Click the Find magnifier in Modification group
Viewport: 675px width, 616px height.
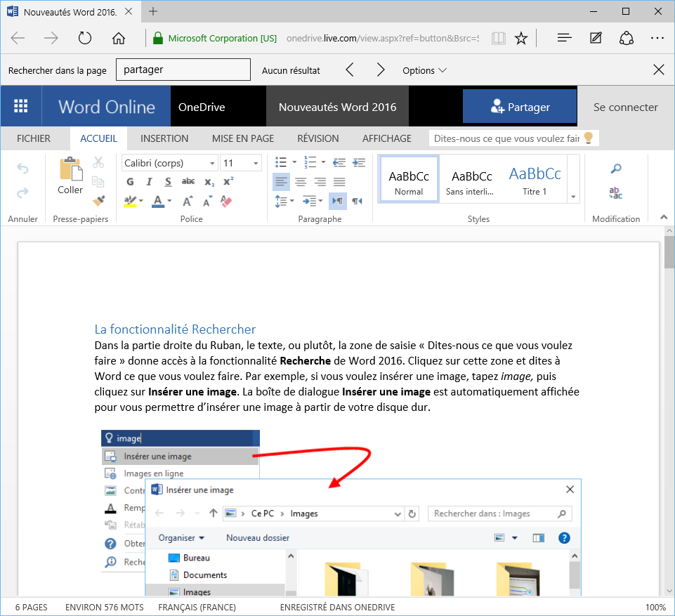coord(616,169)
